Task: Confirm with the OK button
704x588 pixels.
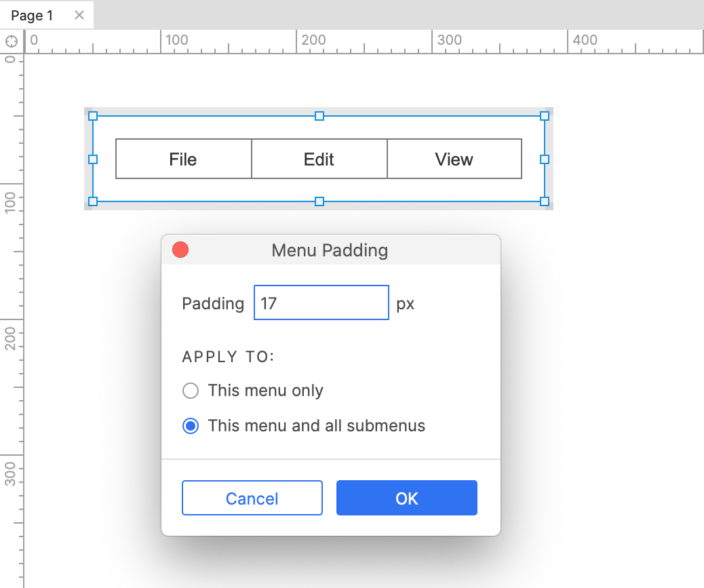Action: click(407, 498)
